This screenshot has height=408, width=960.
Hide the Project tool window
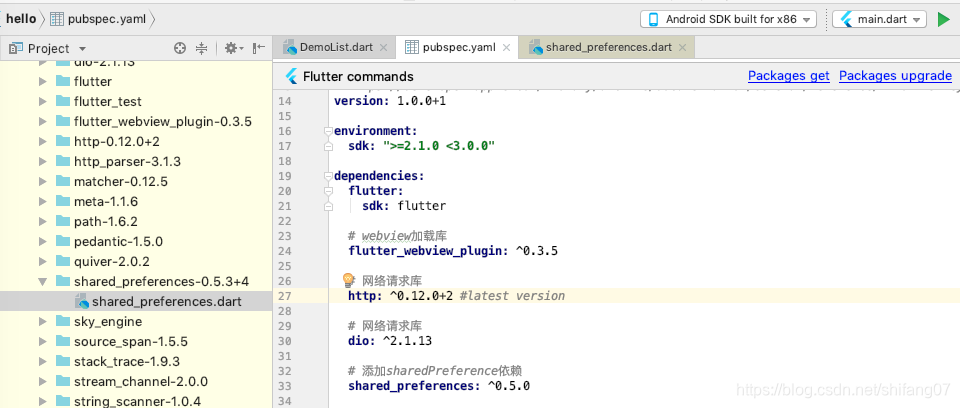(259, 48)
